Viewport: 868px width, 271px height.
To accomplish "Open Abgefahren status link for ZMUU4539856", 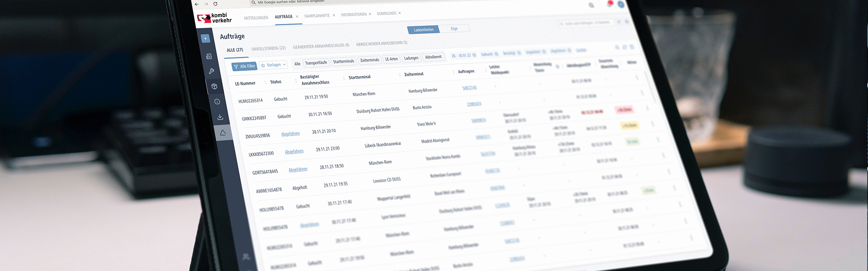I will [x=290, y=134].
